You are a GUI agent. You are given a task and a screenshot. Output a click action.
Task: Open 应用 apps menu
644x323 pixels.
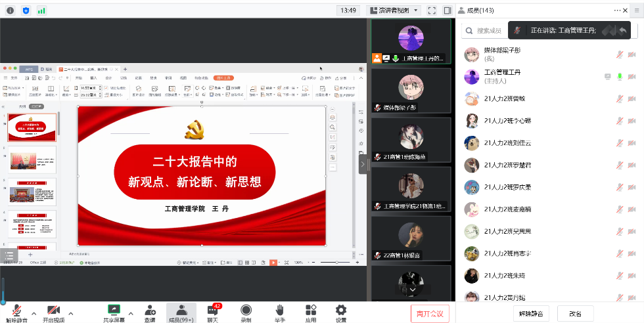[x=310, y=313]
